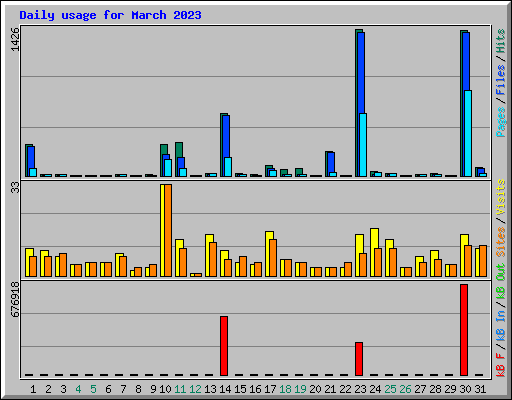
Task: Click the blue files bar for day 14
Action: pyautogui.click(x=226, y=136)
